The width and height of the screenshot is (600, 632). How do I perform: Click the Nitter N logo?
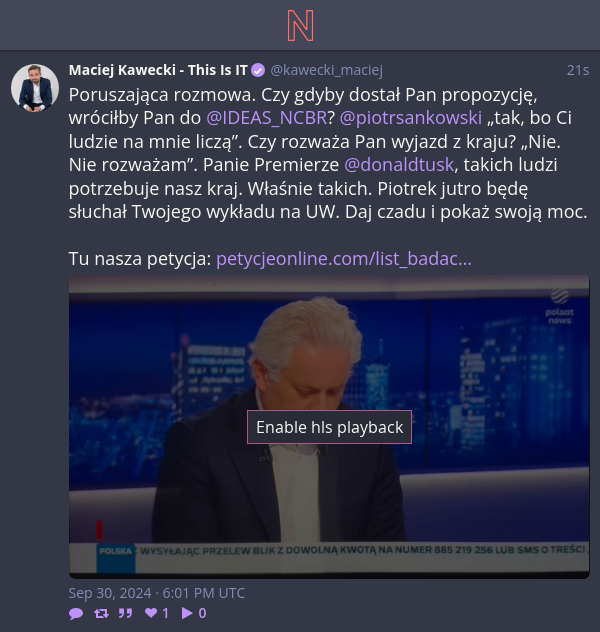(x=300, y=25)
